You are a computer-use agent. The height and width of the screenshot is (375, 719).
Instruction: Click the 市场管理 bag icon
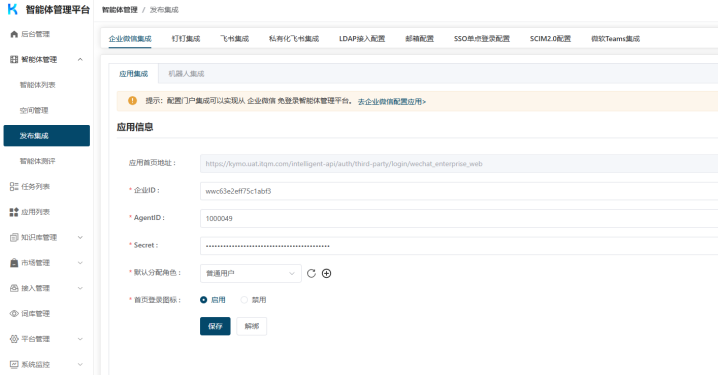(x=14, y=263)
